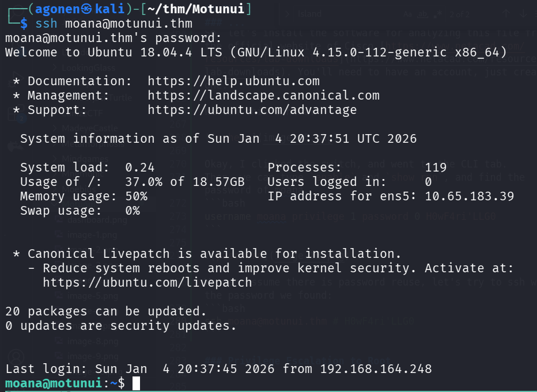Click the moana@motunui.thm's password prompt line

[x=113, y=38]
